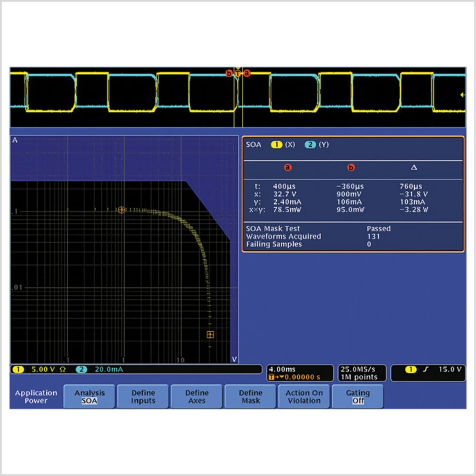Click the delta triangle column header

click(x=414, y=168)
